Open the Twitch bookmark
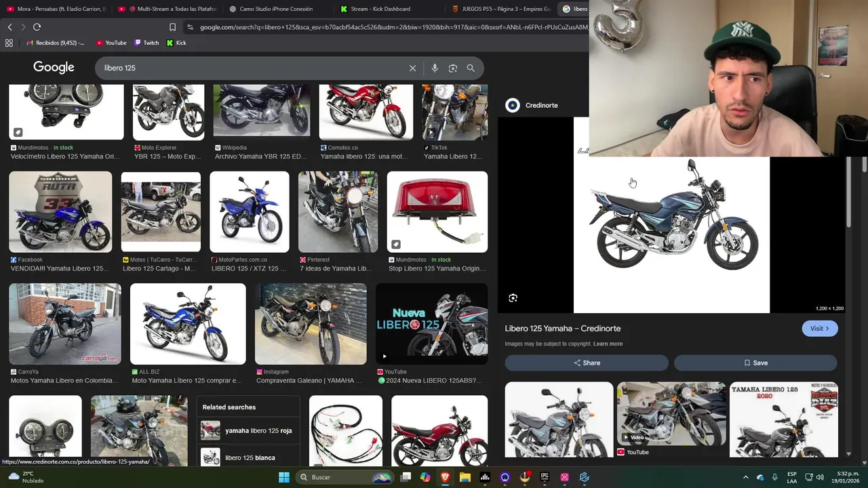The image size is (868, 488). tap(146, 43)
